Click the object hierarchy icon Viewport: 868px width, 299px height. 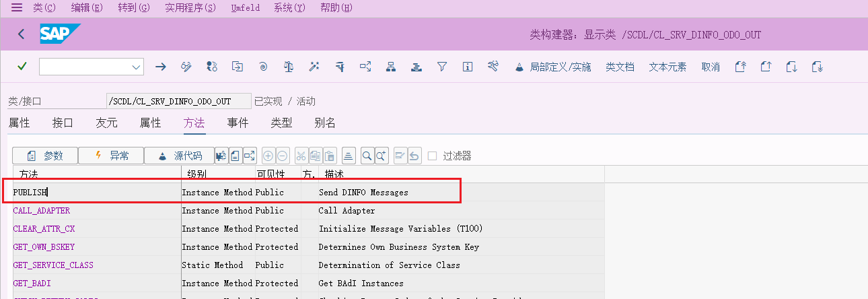[391, 66]
